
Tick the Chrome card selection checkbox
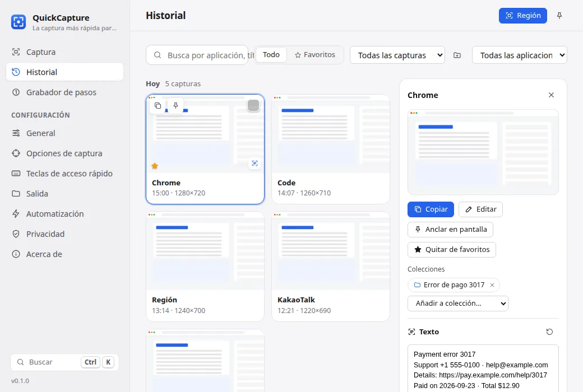(253, 105)
